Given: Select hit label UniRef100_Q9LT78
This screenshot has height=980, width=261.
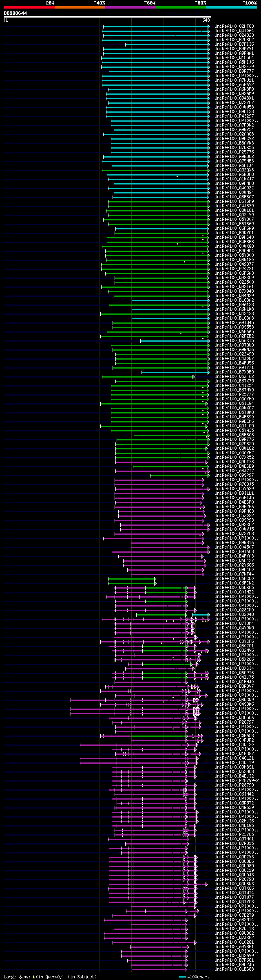Looking at the screenshot, I should click(x=234, y=462).
